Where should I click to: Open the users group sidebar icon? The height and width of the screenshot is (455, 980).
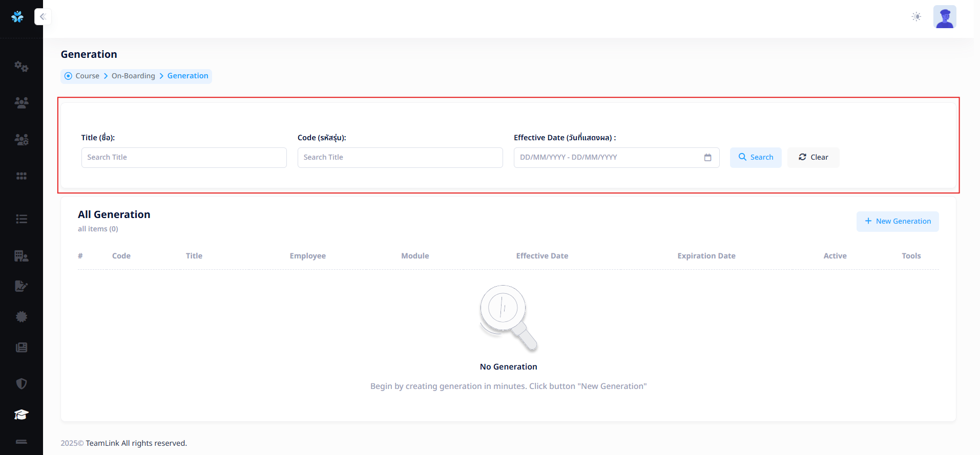[21, 102]
